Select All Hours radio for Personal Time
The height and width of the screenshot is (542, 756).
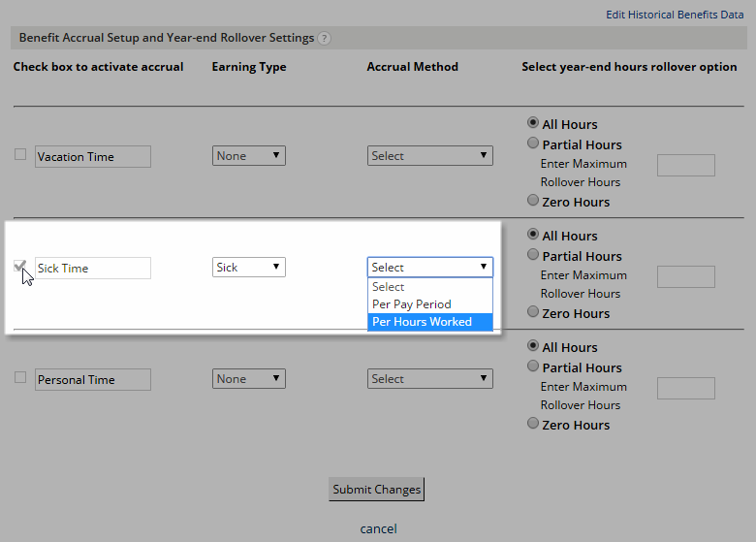533,345
